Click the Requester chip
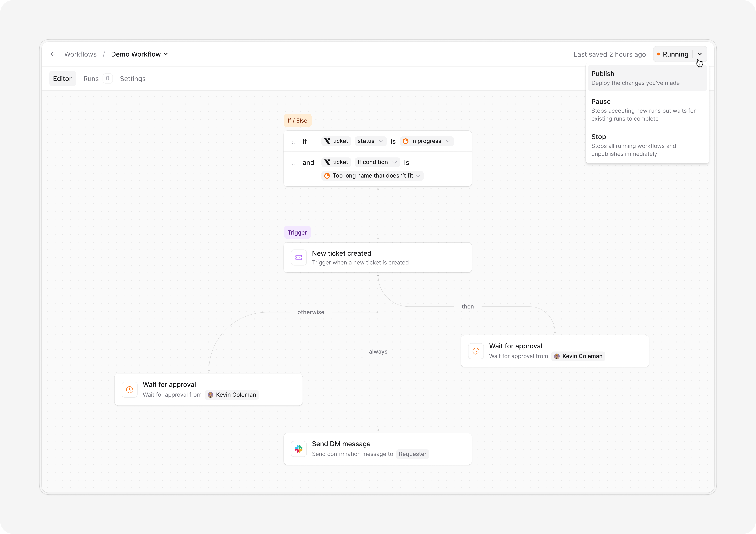Viewport: 756px width, 534px height. click(x=413, y=454)
